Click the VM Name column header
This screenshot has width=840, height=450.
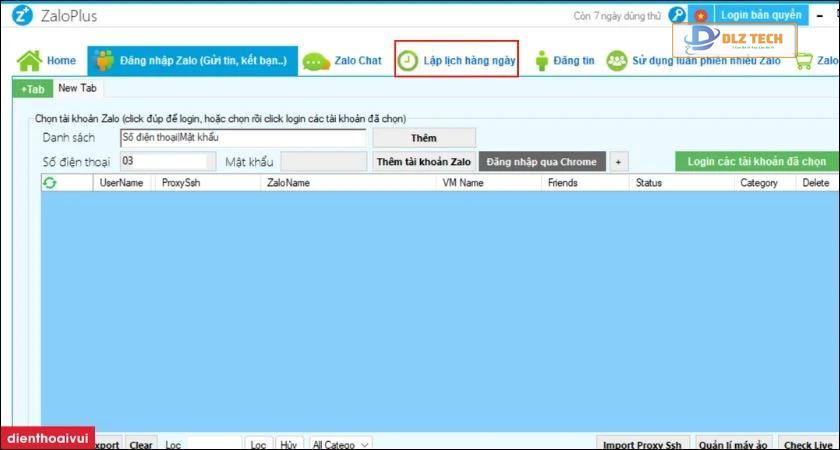coord(463,183)
